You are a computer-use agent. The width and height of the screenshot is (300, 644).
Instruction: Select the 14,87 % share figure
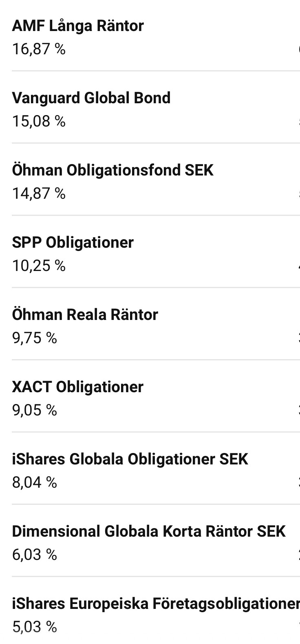click(x=39, y=193)
